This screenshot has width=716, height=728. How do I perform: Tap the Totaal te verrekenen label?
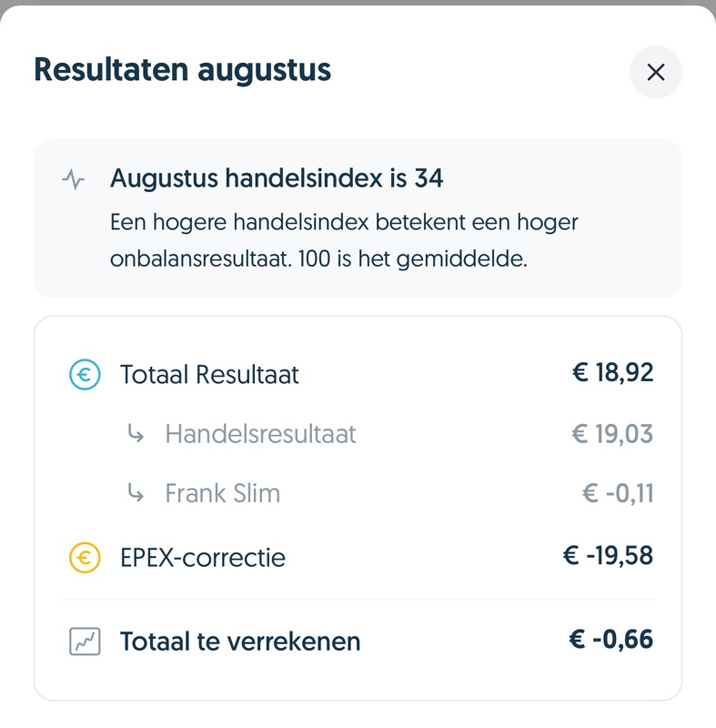[240, 642]
